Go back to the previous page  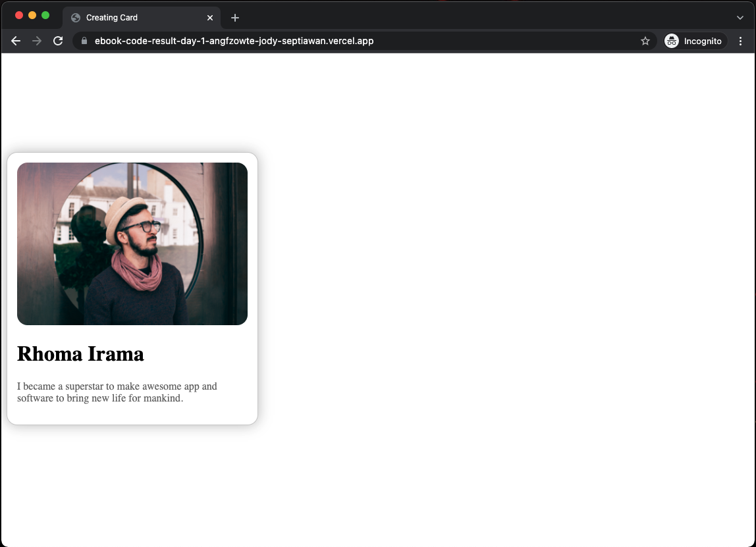(16, 41)
